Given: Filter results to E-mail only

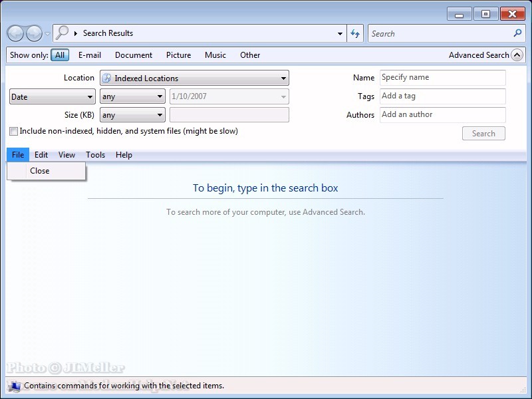Looking at the screenshot, I should pos(90,55).
